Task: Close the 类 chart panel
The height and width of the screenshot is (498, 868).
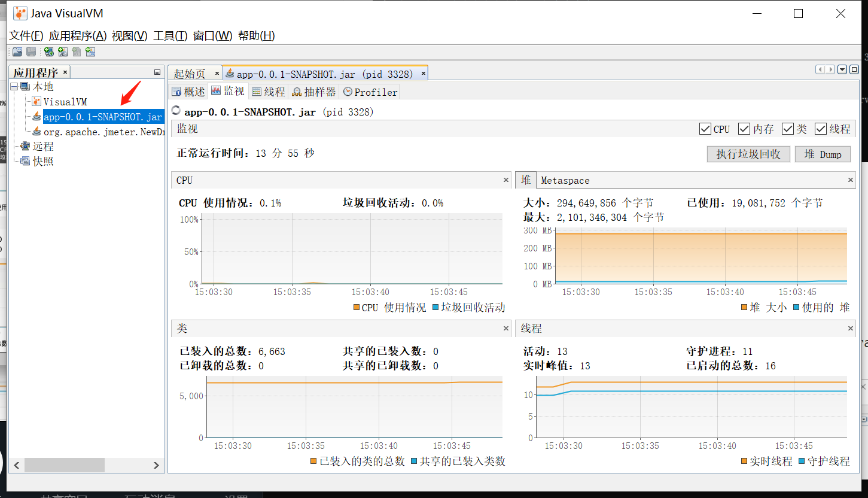Action: click(x=506, y=328)
